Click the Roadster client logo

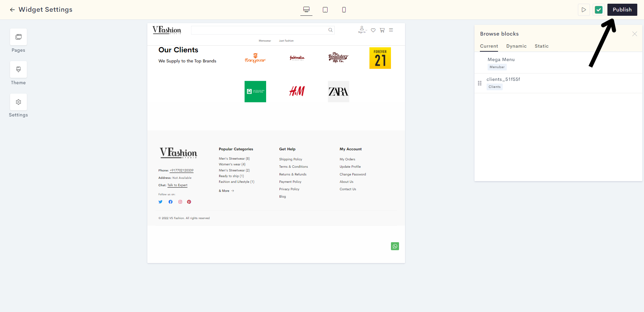pos(338,58)
